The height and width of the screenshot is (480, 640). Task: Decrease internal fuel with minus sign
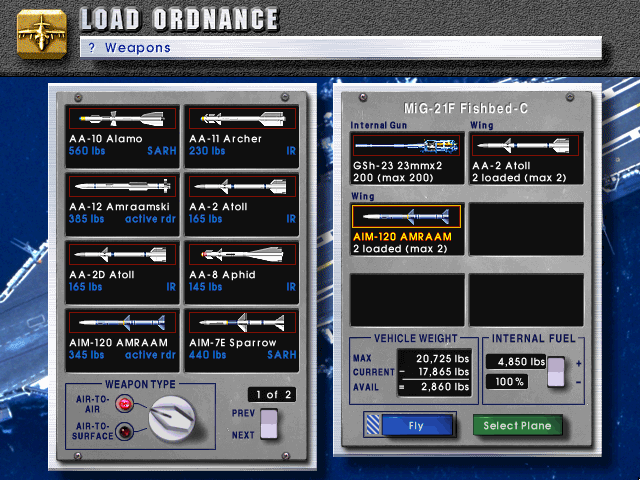click(578, 382)
